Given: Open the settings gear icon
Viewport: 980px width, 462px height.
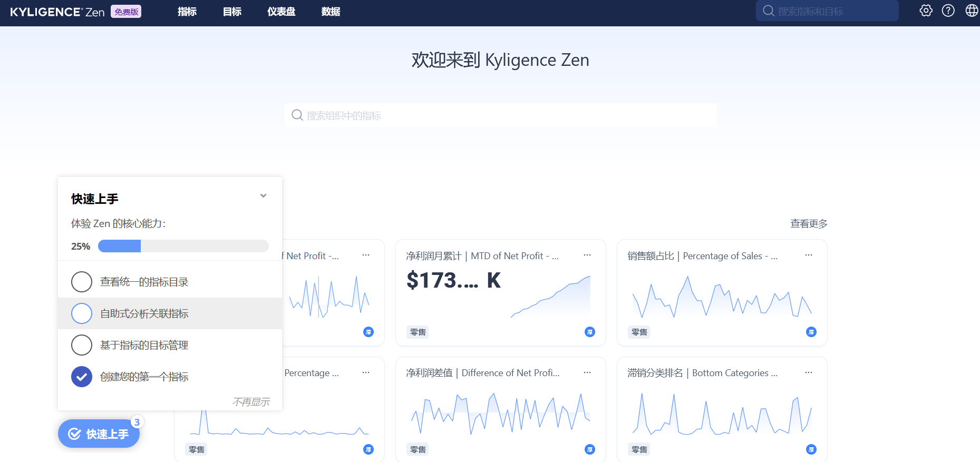Looking at the screenshot, I should [x=926, y=11].
